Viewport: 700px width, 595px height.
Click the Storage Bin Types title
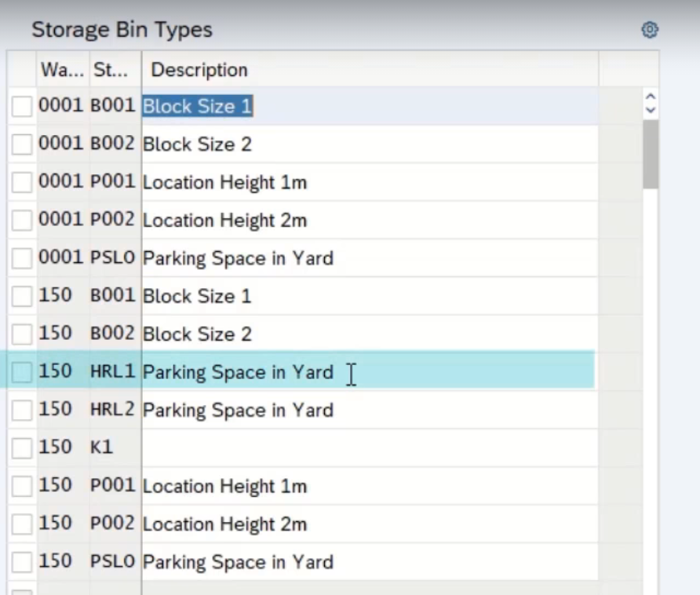pyautogui.click(x=122, y=31)
